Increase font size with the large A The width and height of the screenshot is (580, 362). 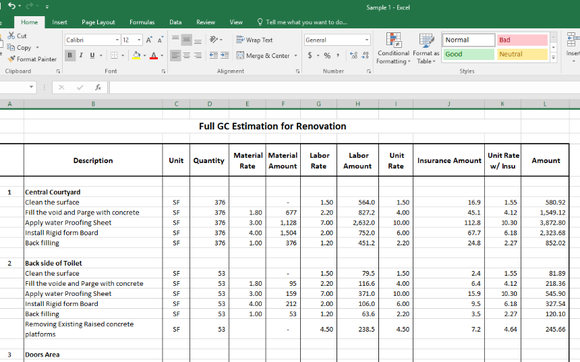point(149,40)
